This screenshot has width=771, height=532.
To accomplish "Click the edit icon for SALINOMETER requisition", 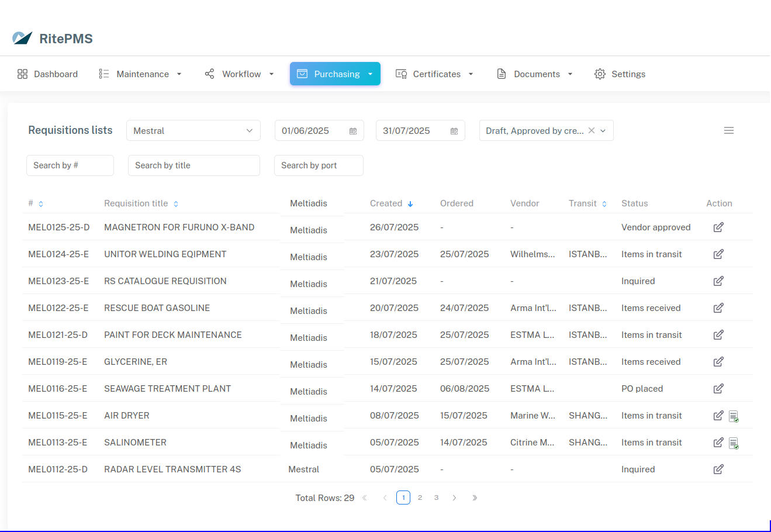I will point(718,443).
